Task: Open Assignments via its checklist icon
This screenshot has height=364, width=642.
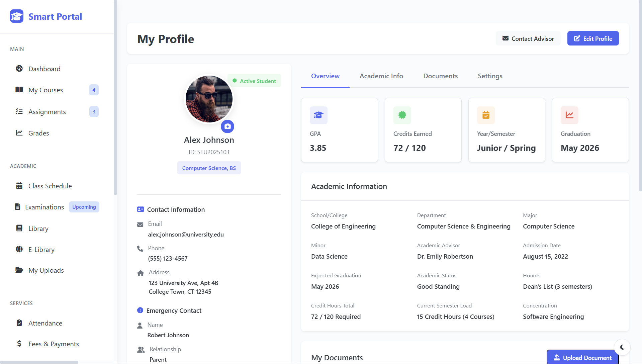Action: pos(19,111)
